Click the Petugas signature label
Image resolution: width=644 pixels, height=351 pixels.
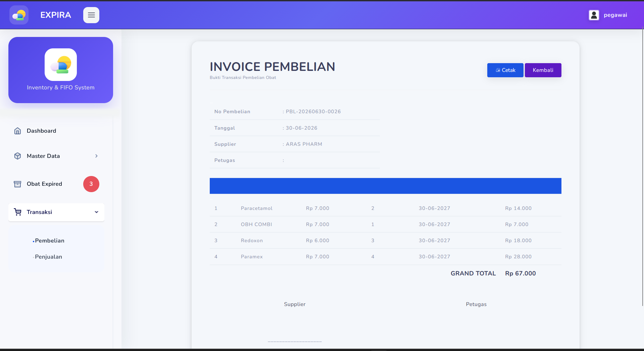pos(476,304)
